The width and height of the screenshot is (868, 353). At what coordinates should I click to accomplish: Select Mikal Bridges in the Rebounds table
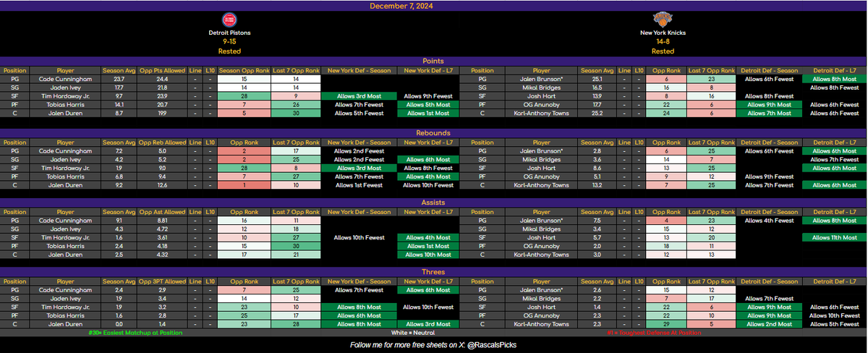point(541,158)
